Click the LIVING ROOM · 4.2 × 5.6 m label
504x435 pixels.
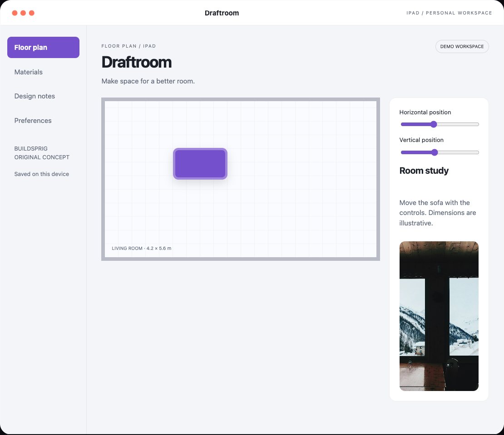(x=141, y=248)
